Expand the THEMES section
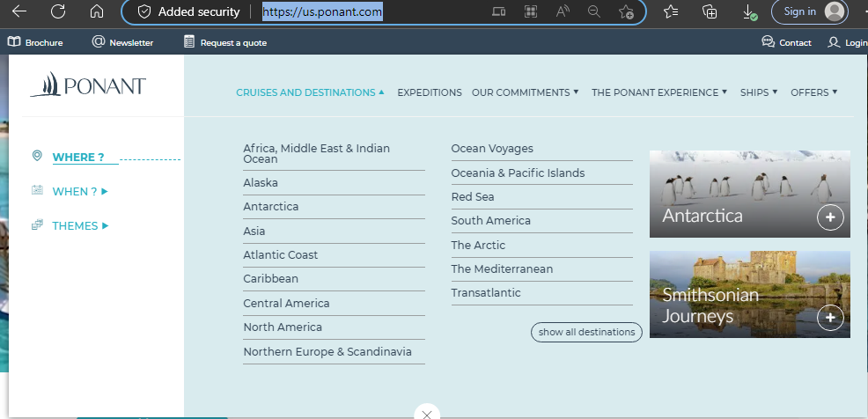This screenshot has width=868, height=419. click(x=81, y=226)
